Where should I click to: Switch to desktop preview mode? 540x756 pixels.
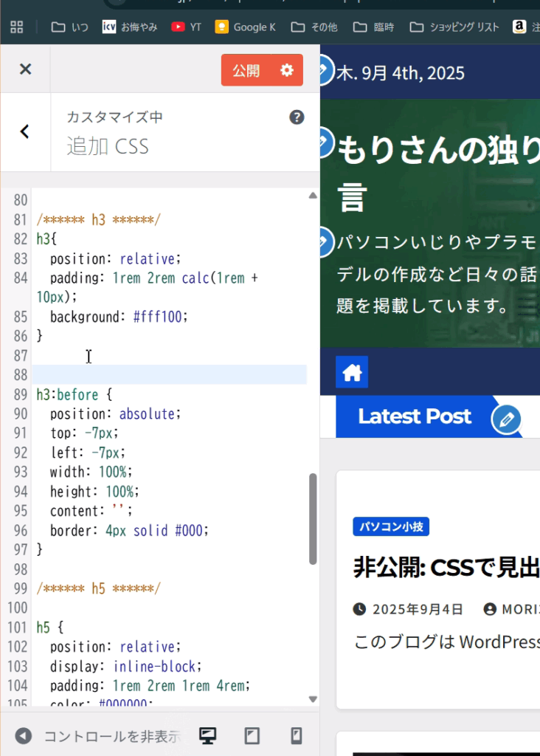pos(208,735)
